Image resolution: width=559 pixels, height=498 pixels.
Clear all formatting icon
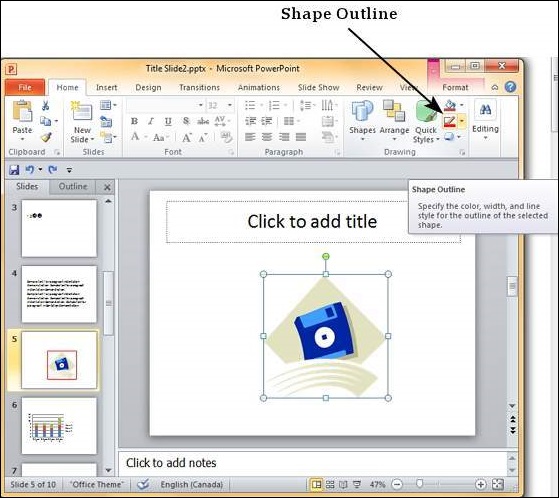click(226, 137)
